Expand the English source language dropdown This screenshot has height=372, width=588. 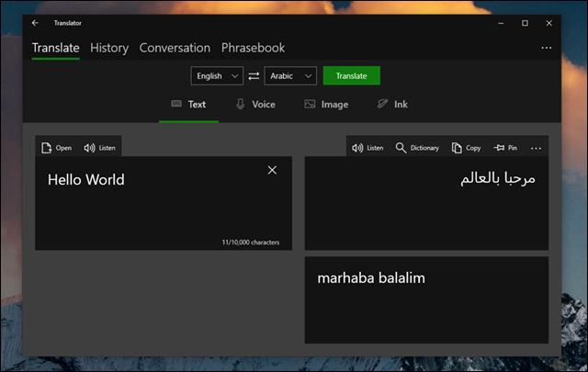click(x=216, y=76)
